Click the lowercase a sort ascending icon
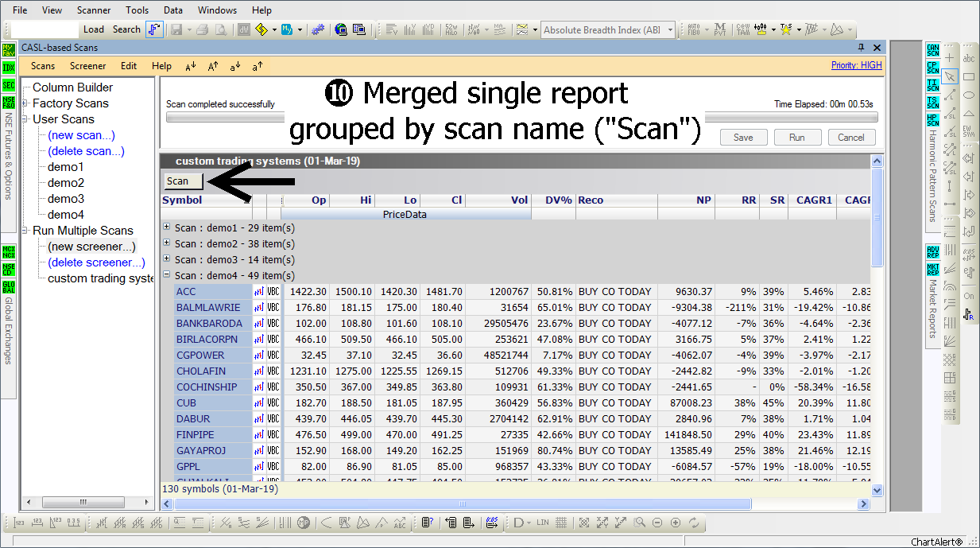The height and width of the screenshot is (548, 980). click(x=258, y=66)
